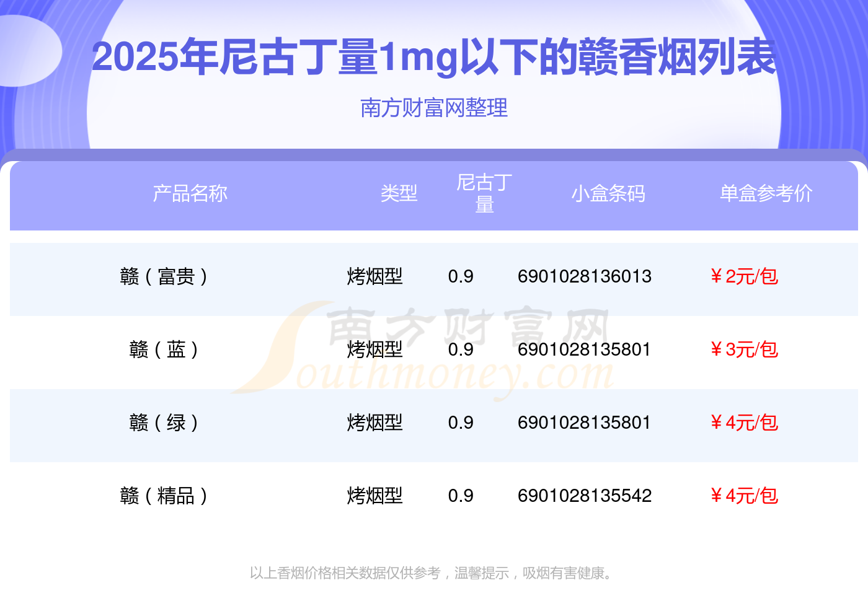Image resolution: width=868 pixels, height=601 pixels.
Task: Click the price ￥3元/包
Action: 744,349
